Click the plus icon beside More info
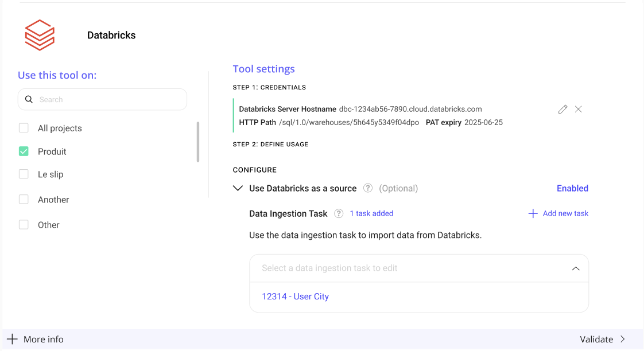The height and width of the screenshot is (351, 644). (x=12, y=339)
